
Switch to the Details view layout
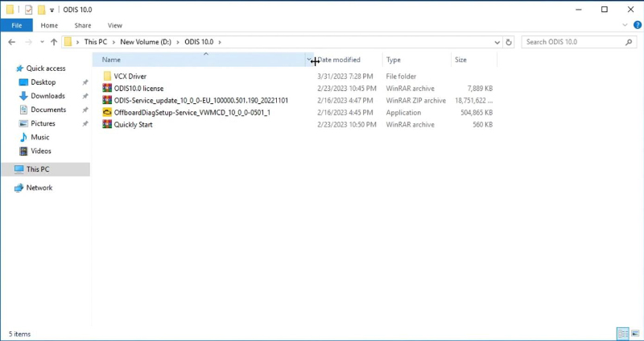[623, 333]
